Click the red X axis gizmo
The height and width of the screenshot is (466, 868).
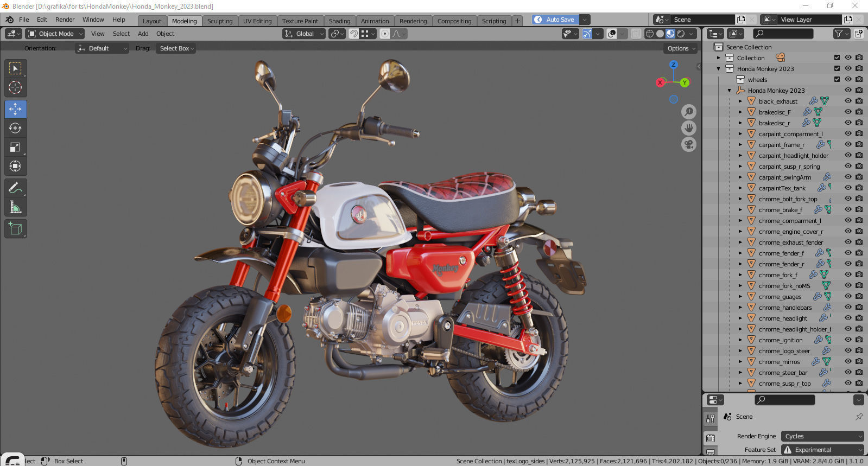660,82
